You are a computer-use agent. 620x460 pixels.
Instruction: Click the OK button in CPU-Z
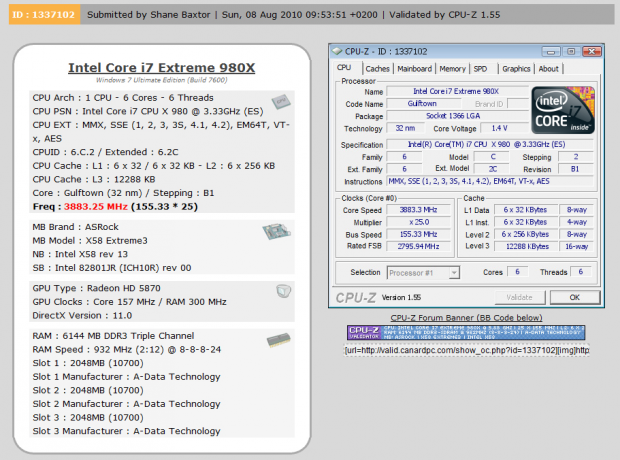pos(575,297)
